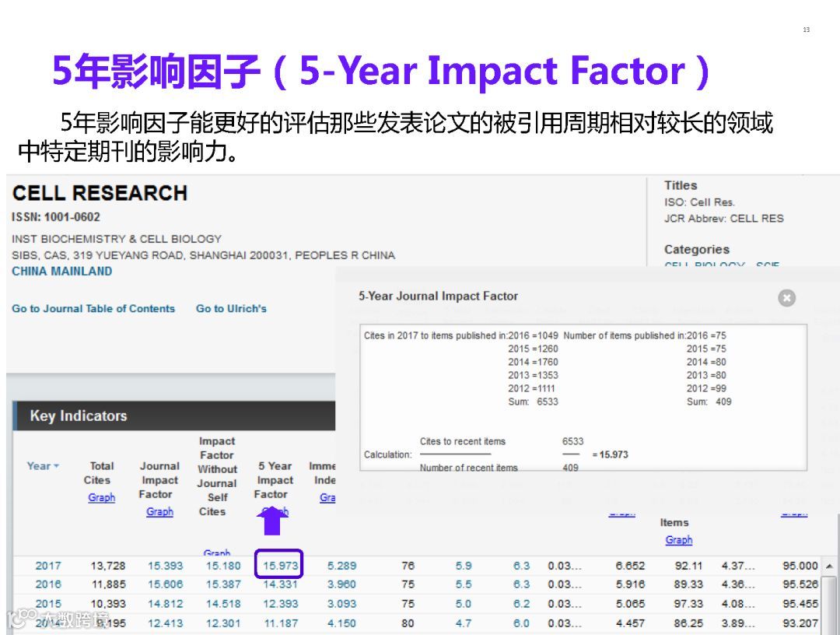Image resolution: width=840 pixels, height=635 pixels.
Task: Click the 12.393 five-year impact factor value
Action: (280, 603)
